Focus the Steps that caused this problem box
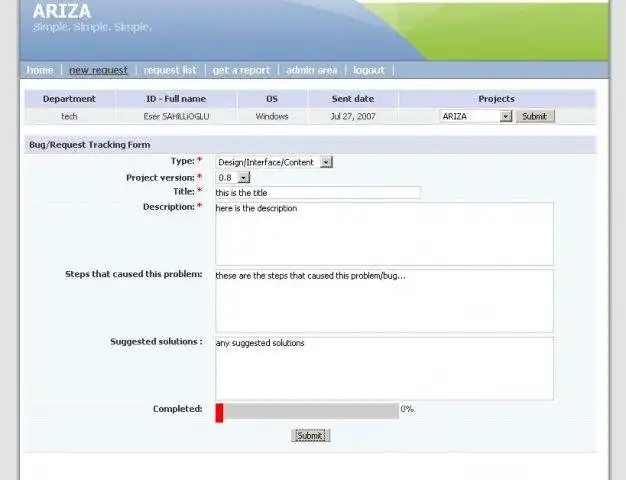The width and height of the screenshot is (626, 480). [x=384, y=301]
